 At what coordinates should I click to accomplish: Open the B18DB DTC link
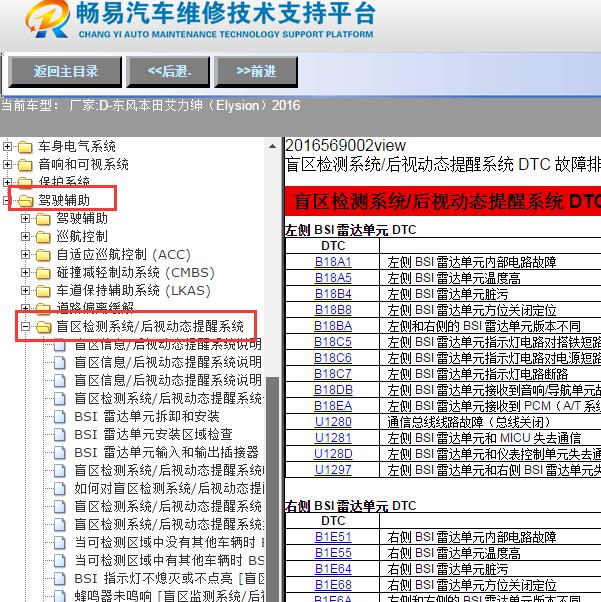click(333, 390)
